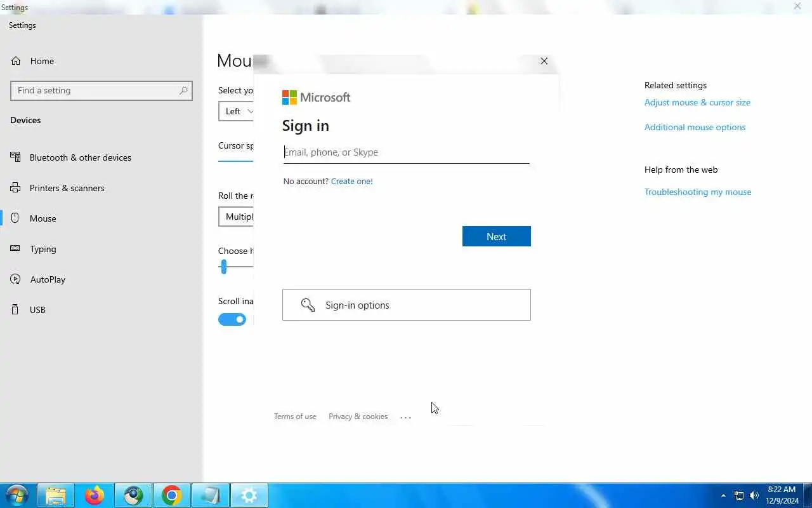
Task: Open Sign-in options
Action: pos(406,305)
